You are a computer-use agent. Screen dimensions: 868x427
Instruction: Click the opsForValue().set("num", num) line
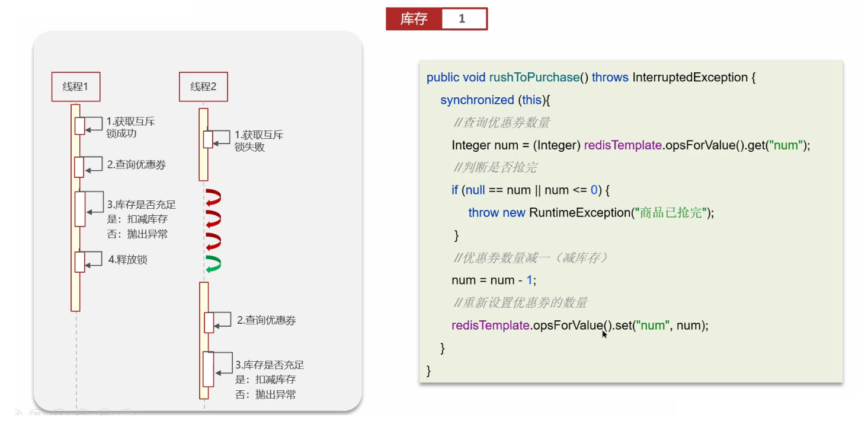coord(580,326)
